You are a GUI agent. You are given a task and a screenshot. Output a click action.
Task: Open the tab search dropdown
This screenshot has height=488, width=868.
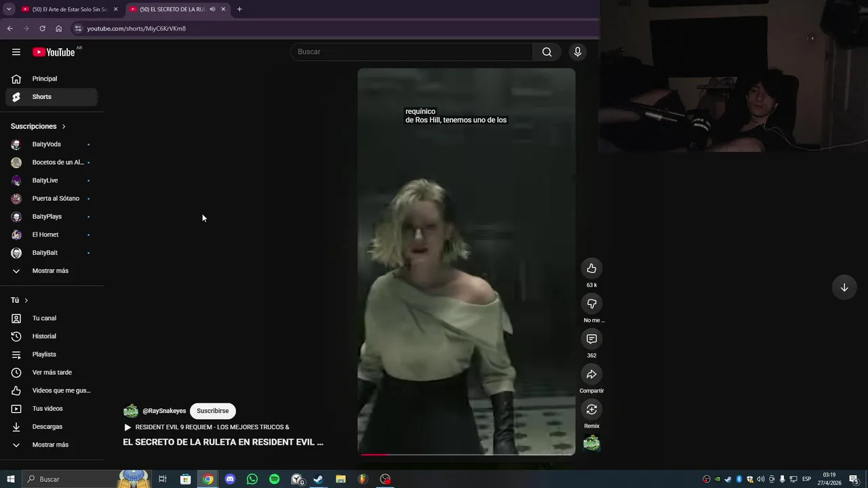[x=9, y=9]
